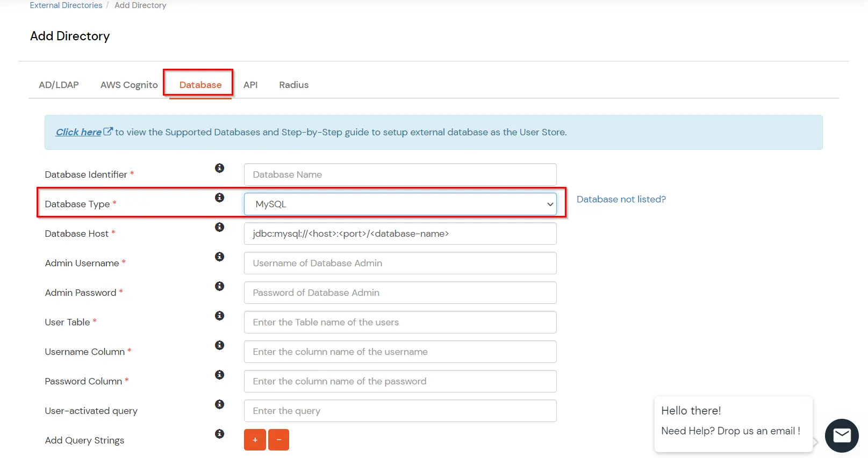868x458 pixels.
Task: Click the Database not listed? link
Action: pyautogui.click(x=621, y=199)
